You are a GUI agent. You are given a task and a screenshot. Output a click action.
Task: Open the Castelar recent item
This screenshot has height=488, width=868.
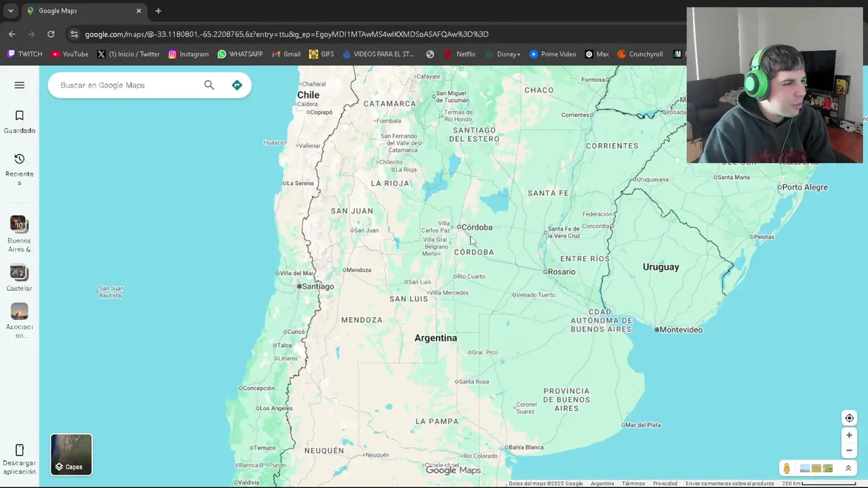19,278
